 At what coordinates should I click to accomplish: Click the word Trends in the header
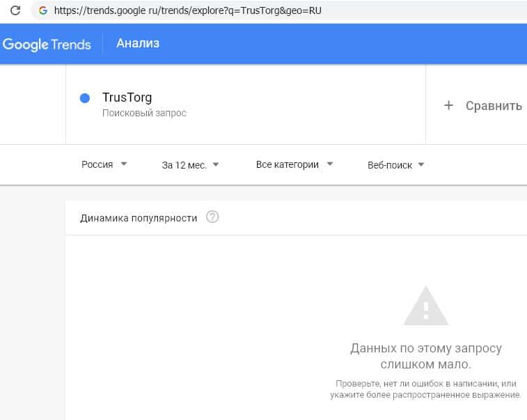(68, 44)
